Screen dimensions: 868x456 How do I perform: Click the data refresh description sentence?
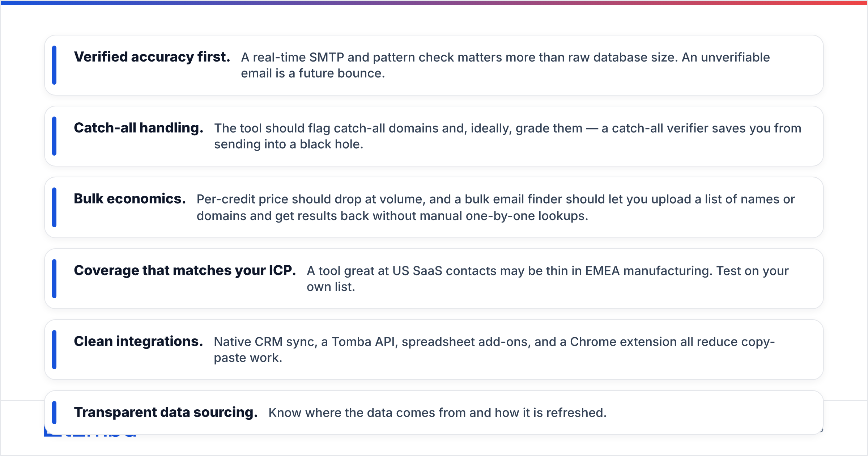[x=438, y=413]
